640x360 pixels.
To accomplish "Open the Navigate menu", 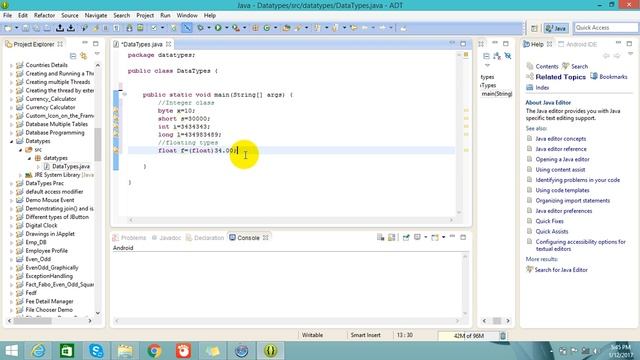I will click(96, 15).
